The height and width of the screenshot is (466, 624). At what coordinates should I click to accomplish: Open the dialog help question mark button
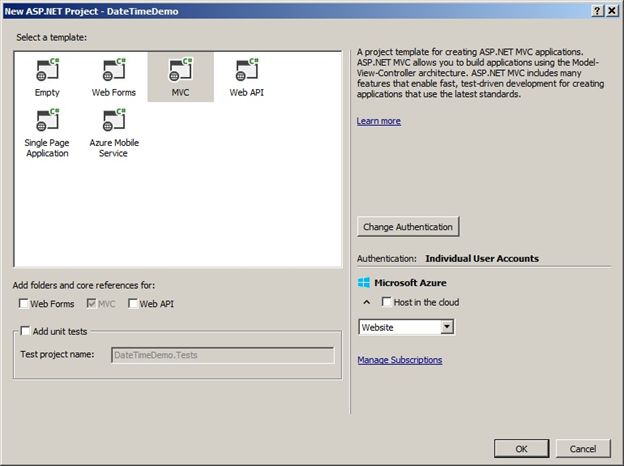597,11
